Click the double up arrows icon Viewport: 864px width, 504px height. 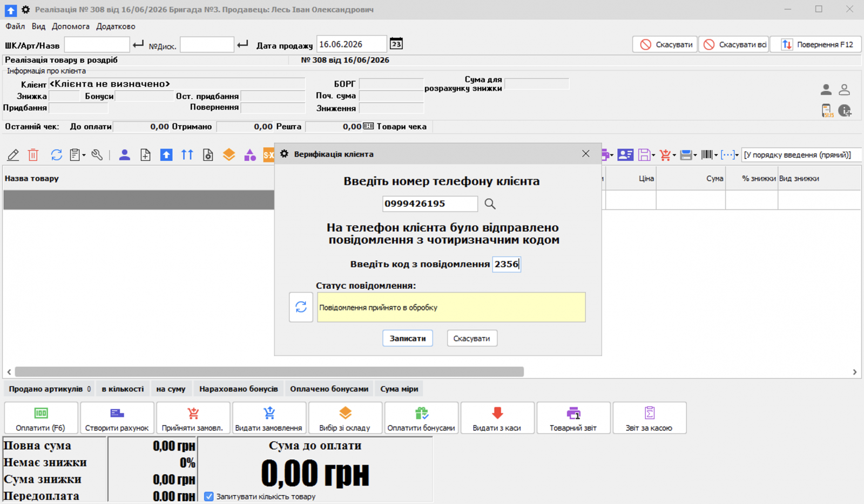tap(187, 155)
